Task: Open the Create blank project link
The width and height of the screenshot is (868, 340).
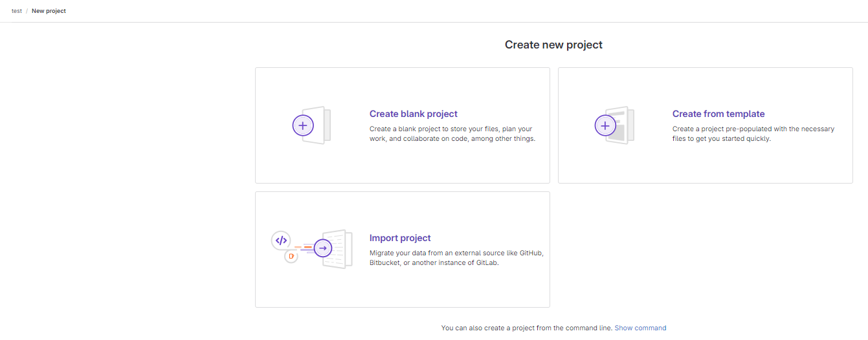Action: pyautogui.click(x=414, y=114)
